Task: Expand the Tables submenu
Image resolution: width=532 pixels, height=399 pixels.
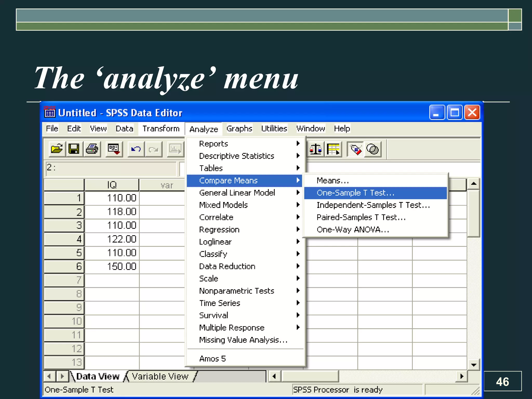Action: pos(244,168)
